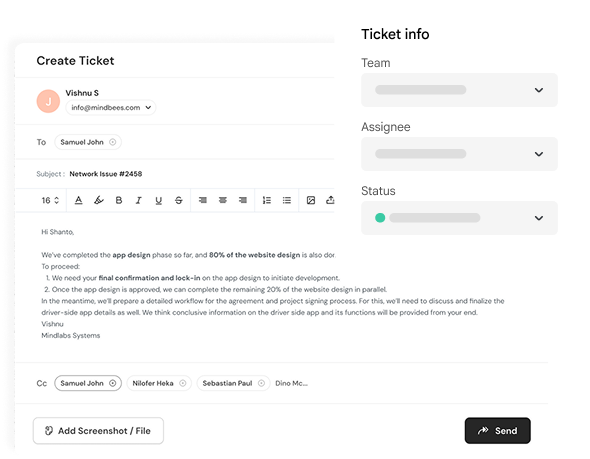The height and width of the screenshot is (459, 590).
Task: Send the ticket
Action: click(x=497, y=431)
